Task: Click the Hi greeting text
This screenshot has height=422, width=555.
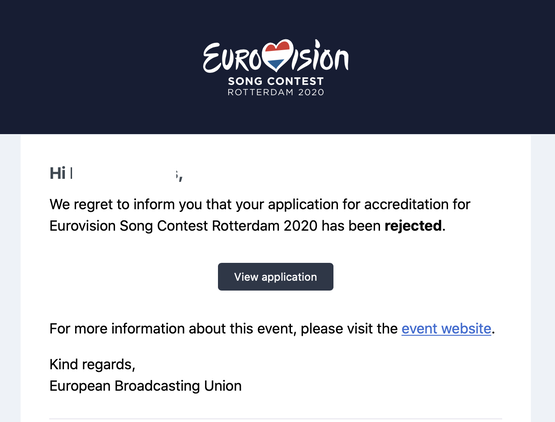Action: coord(57,173)
